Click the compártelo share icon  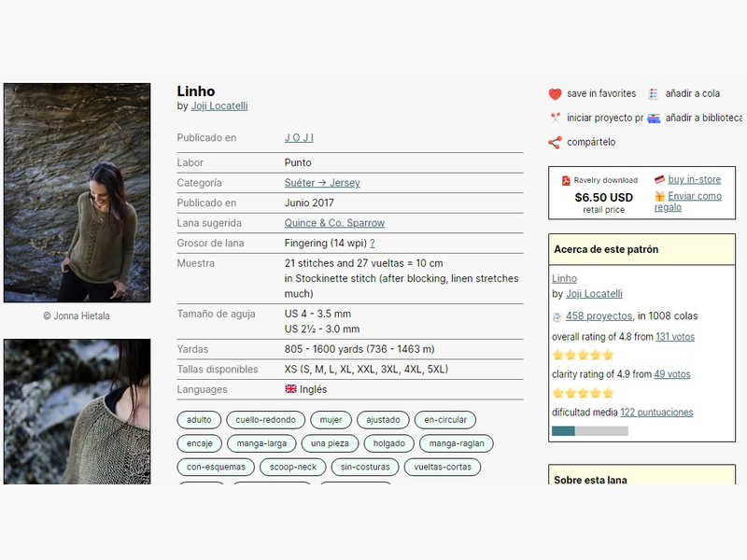tap(555, 143)
